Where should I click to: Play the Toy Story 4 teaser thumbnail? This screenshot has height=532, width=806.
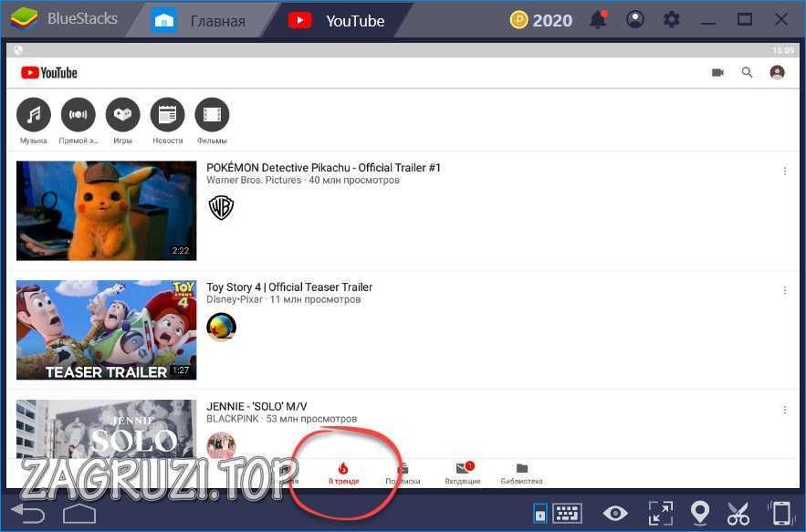point(107,330)
